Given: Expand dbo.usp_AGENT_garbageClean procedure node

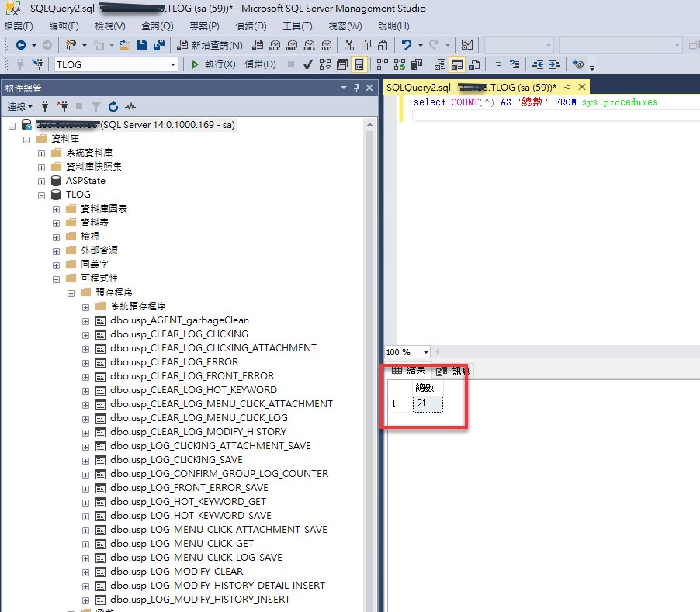Looking at the screenshot, I should pyautogui.click(x=85, y=321).
